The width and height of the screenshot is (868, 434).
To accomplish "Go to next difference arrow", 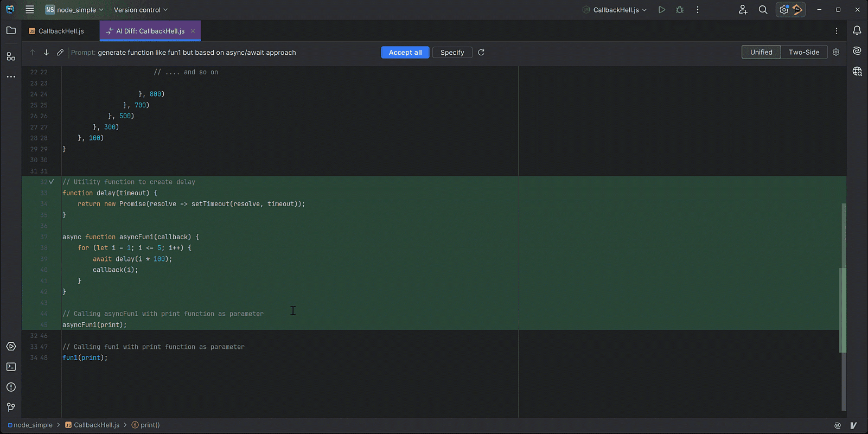I will [x=46, y=53].
